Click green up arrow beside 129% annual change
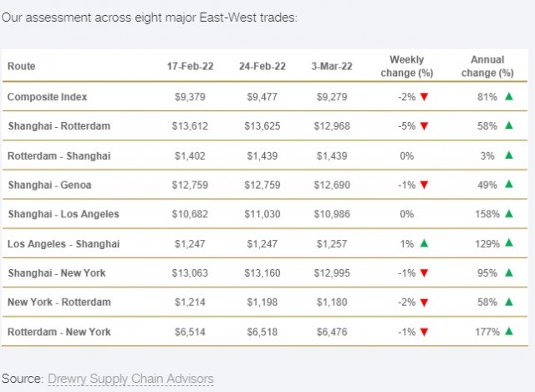Viewport: 535px width, 392px height. pyautogui.click(x=509, y=243)
